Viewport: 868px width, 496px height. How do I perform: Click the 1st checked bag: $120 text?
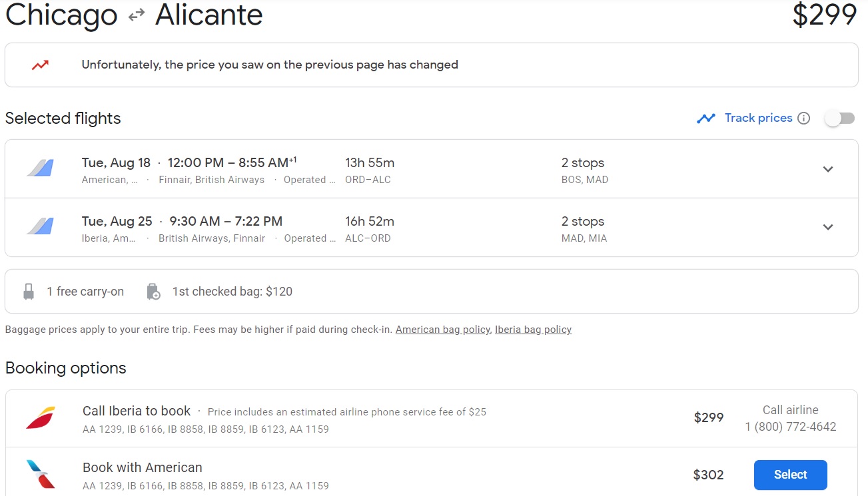tap(232, 292)
